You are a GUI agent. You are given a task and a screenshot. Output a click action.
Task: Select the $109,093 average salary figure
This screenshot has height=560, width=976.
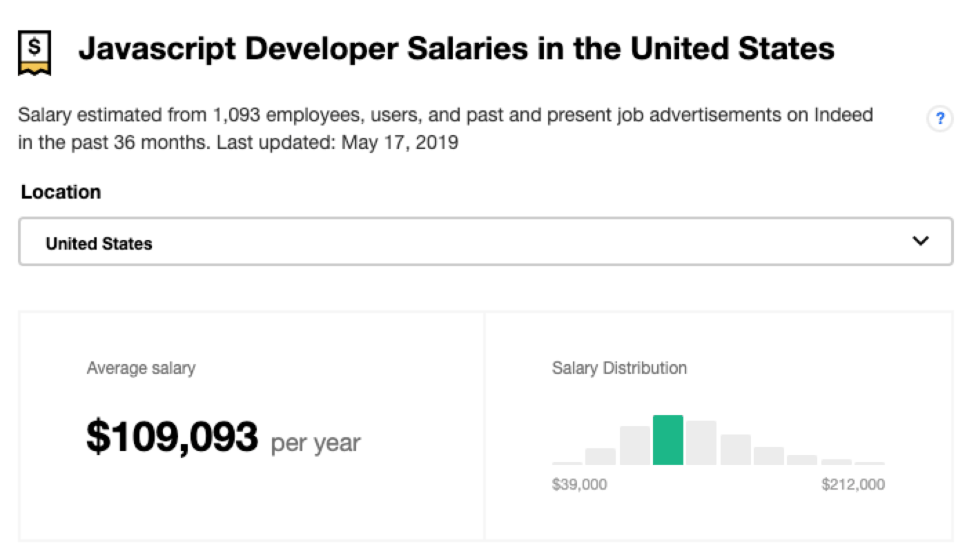[x=173, y=435]
